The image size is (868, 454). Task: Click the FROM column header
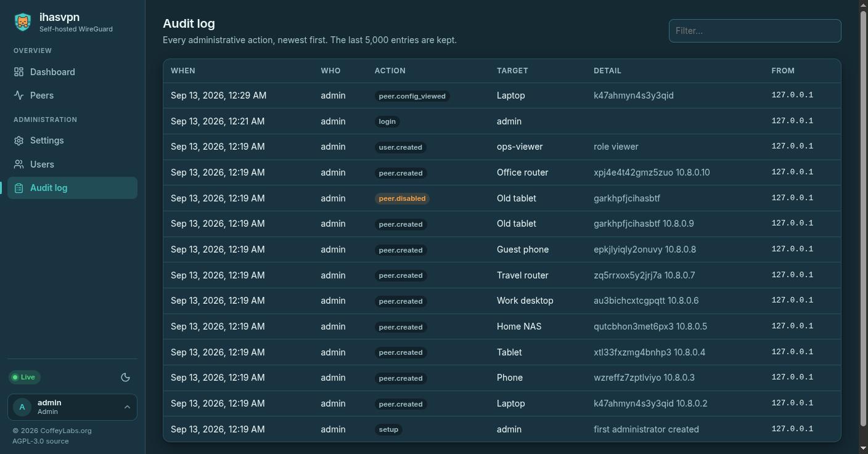click(783, 71)
